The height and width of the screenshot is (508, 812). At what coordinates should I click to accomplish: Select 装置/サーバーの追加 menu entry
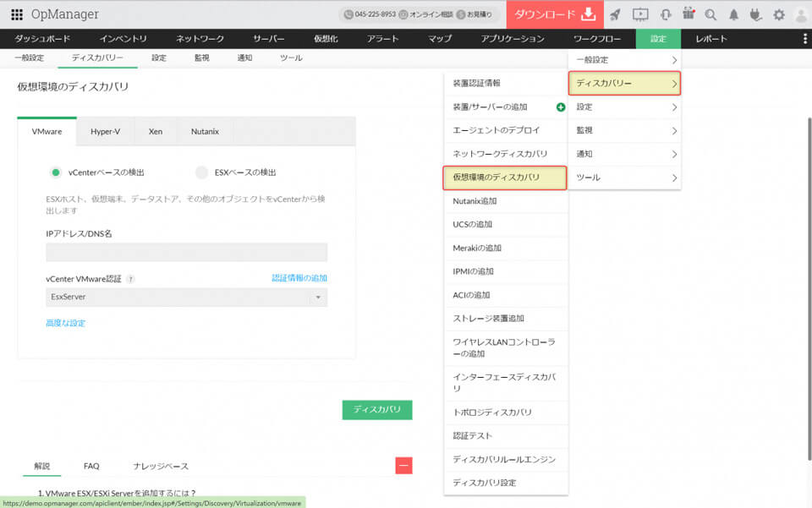tap(506, 107)
